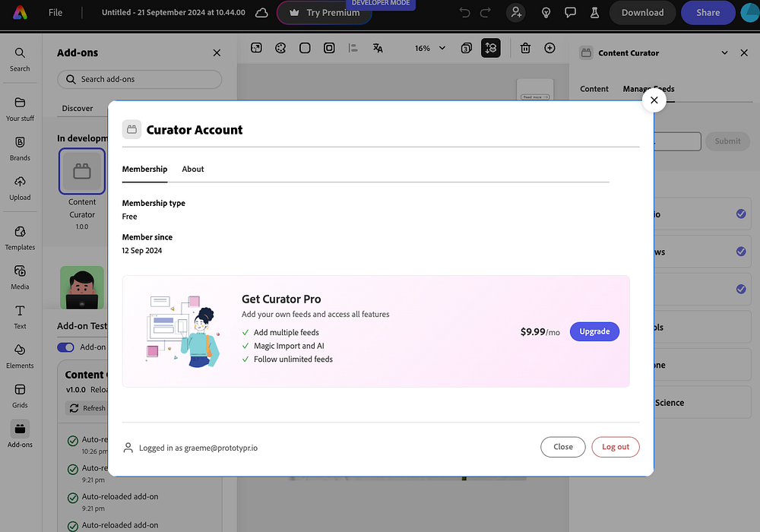Switch to the Membership tab

144,169
